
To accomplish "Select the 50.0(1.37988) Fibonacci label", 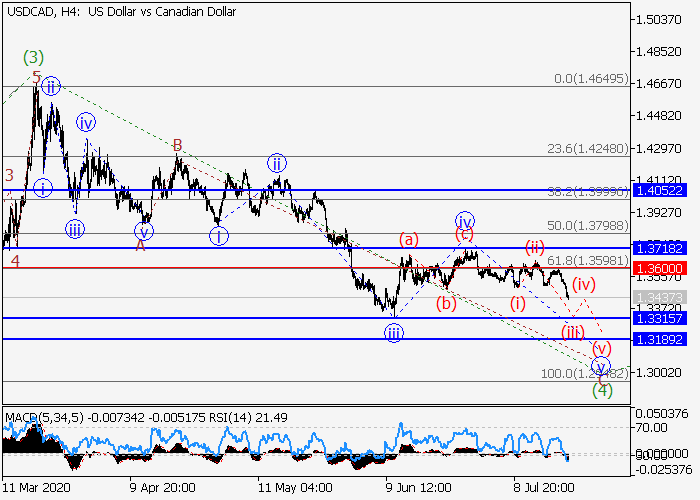I will tap(588, 225).
